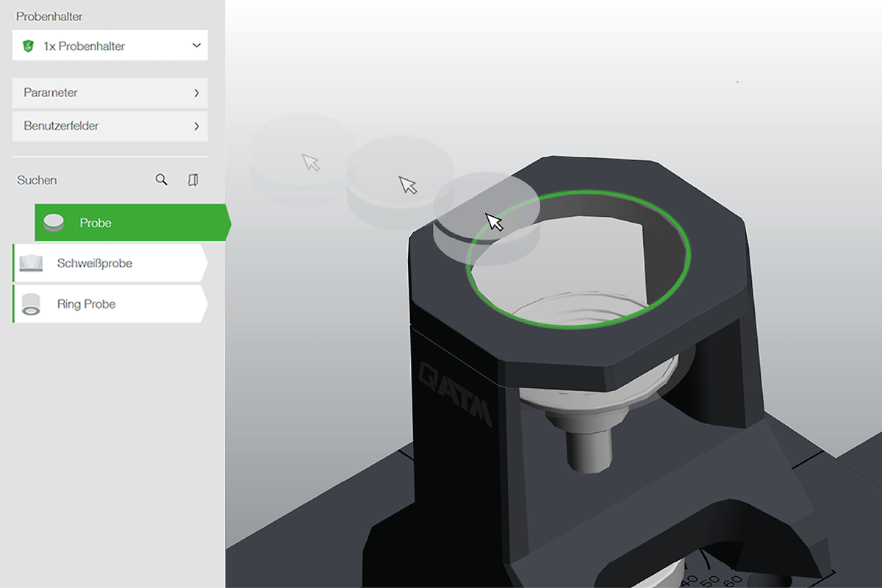Click the book icon beside search
The height and width of the screenshot is (588, 882).
pyautogui.click(x=193, y=180)
